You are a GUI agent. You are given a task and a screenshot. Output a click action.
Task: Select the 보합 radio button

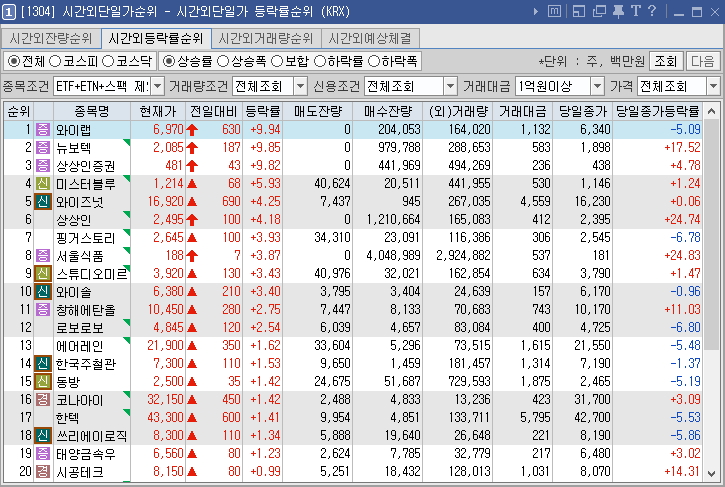[277, 61]
